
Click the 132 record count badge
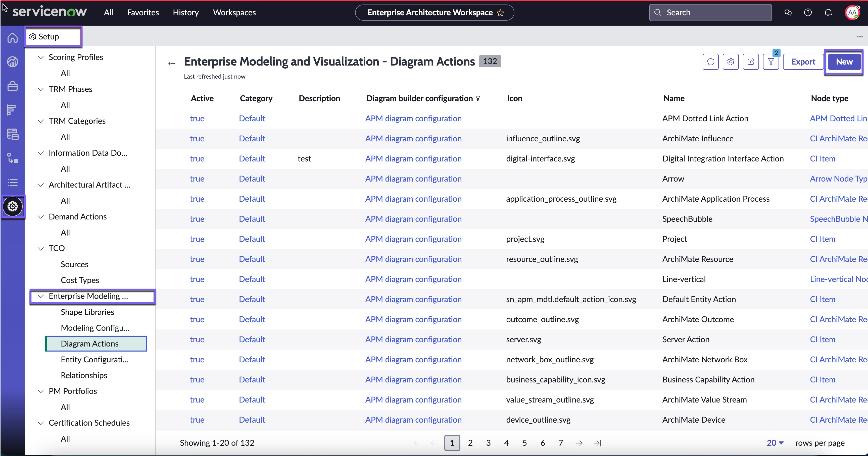[490, 61]
